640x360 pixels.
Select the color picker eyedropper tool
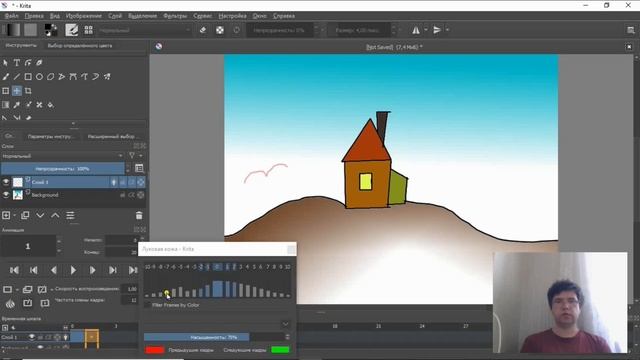(x=17, y=105)
